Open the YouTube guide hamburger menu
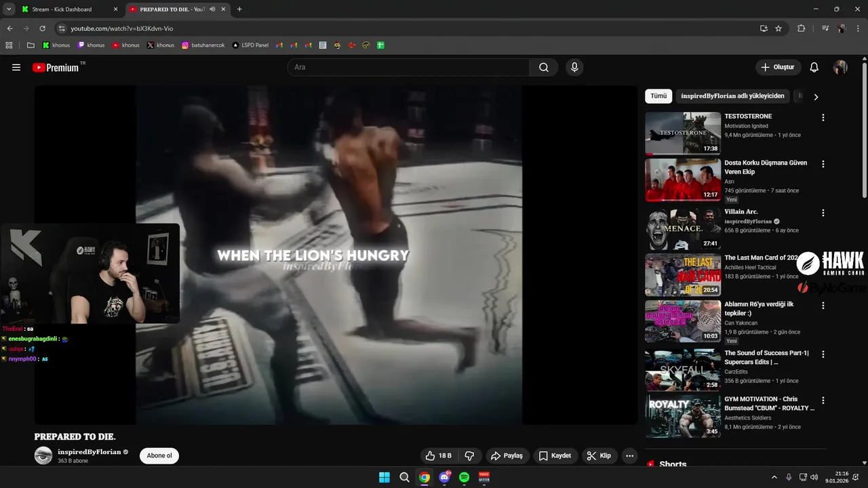 16,67
